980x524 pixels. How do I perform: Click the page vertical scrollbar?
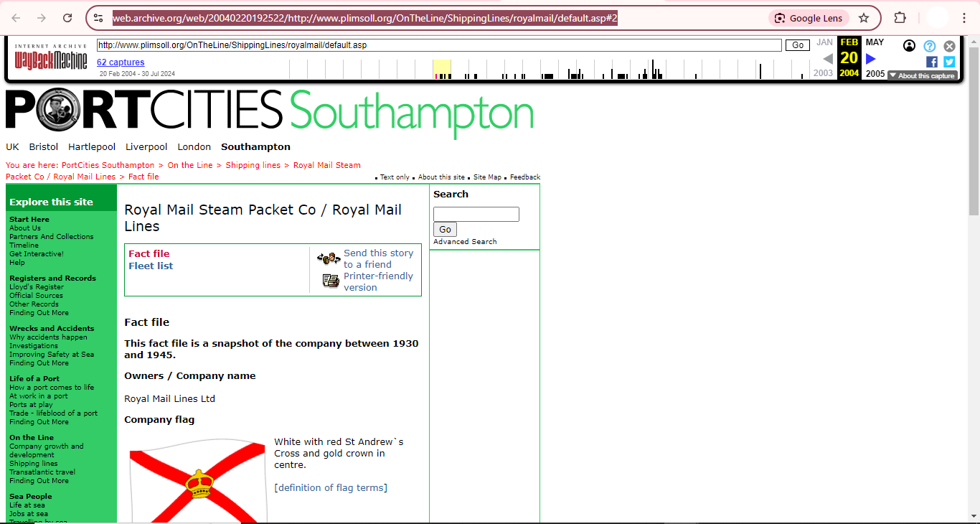(974, 130)
